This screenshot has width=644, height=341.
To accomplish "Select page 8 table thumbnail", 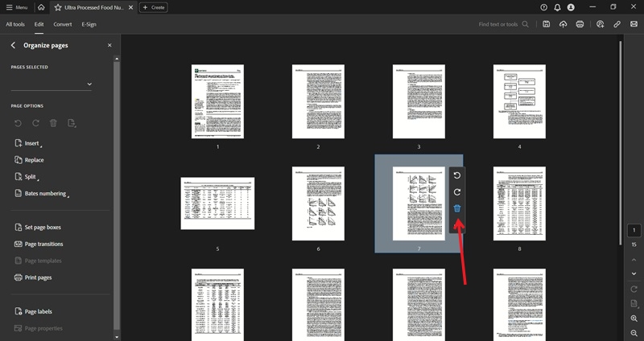I will coord(519,203).
